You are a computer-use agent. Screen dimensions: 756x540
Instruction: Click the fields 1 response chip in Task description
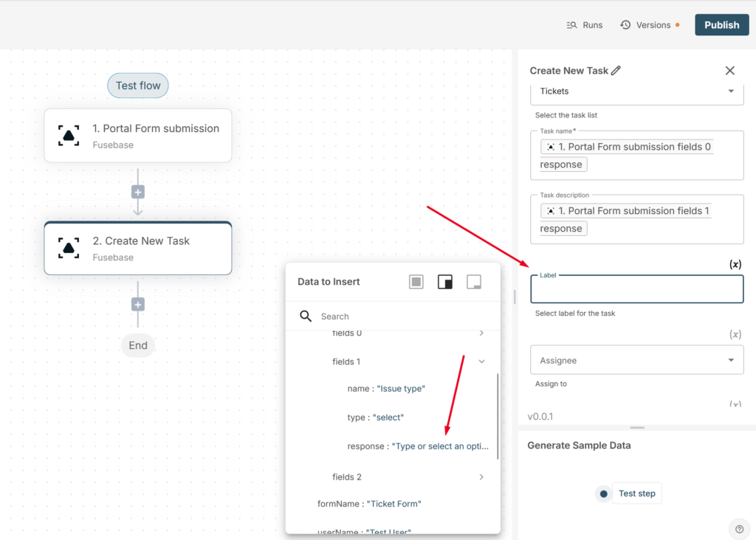626,219
